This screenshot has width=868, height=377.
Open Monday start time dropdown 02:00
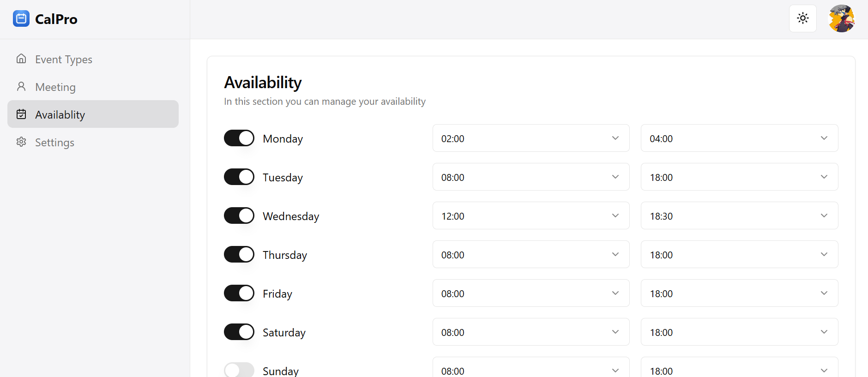tap(531, 138)
